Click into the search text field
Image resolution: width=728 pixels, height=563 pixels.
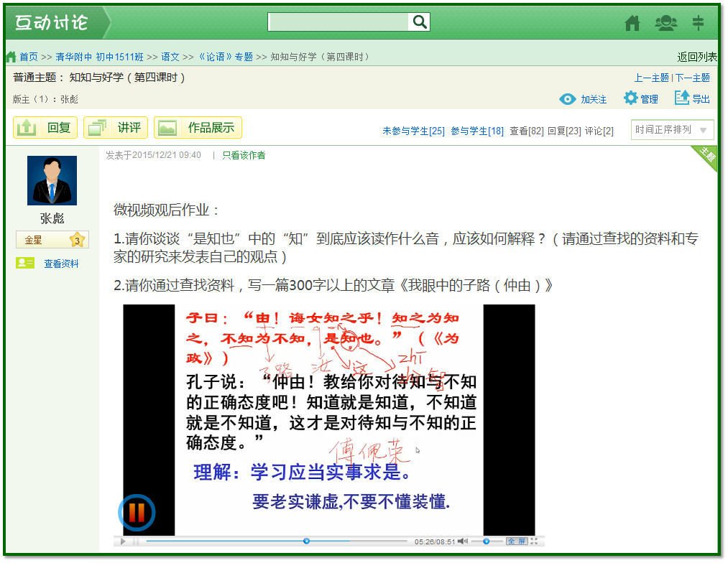(x=338, y=22)
